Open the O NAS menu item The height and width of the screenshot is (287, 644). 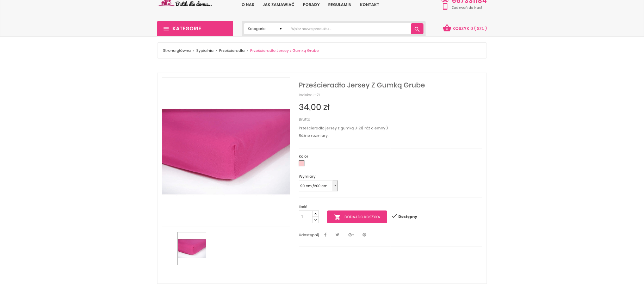click(248, 5)
